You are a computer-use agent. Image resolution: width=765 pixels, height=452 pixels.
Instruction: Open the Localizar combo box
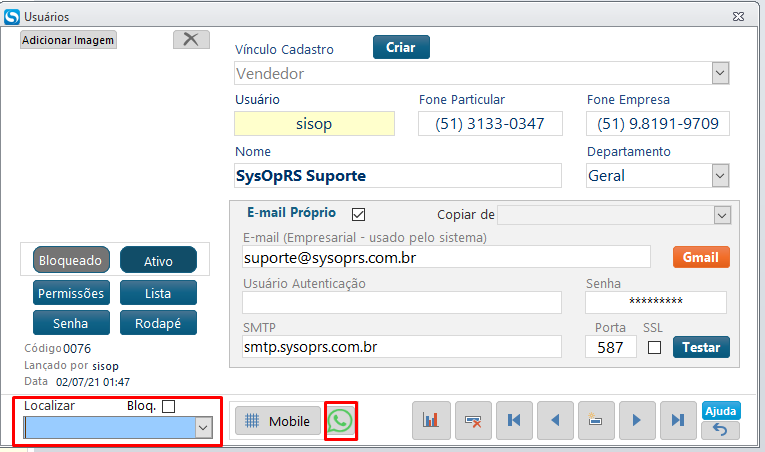click(x=203, y=428)
